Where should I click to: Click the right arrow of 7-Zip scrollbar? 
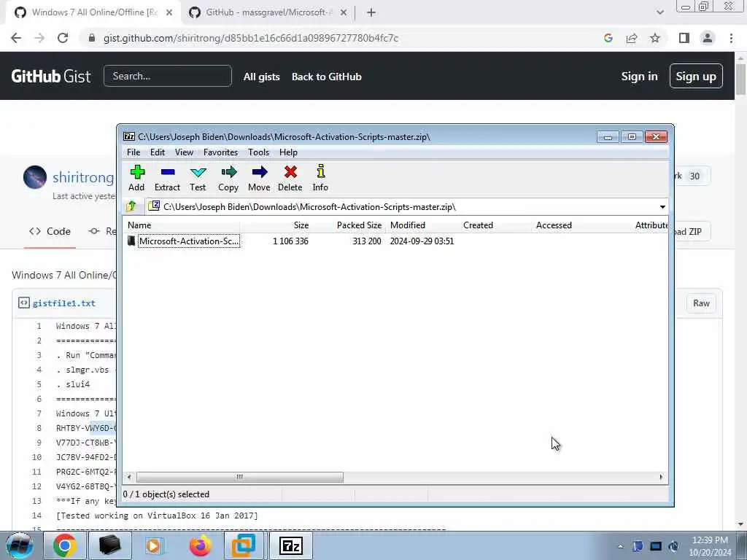[x=661, y=477]
